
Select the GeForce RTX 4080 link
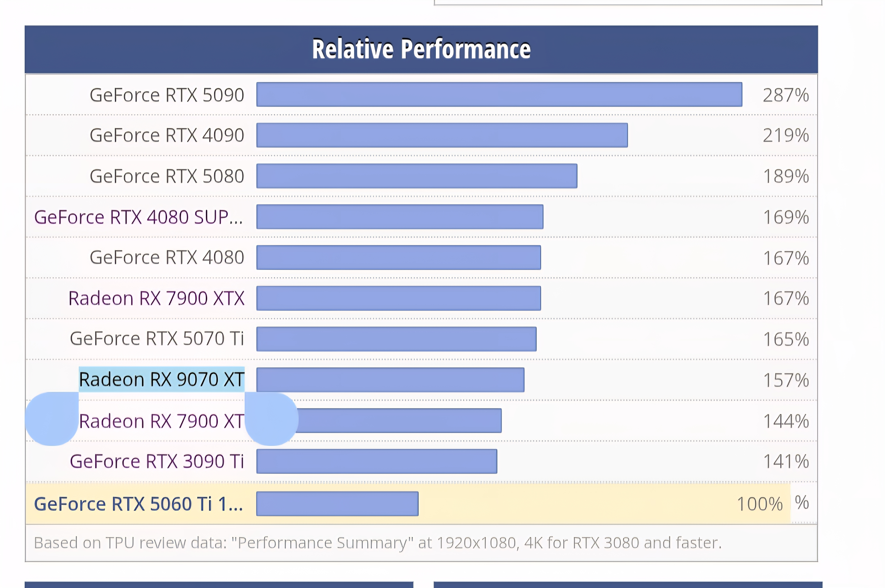tap(167, 258)
